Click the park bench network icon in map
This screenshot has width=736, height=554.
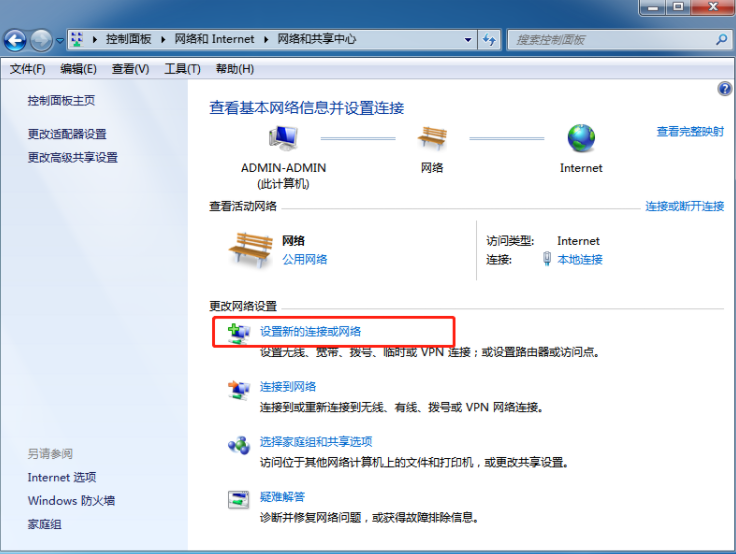[x=432, y=138]
